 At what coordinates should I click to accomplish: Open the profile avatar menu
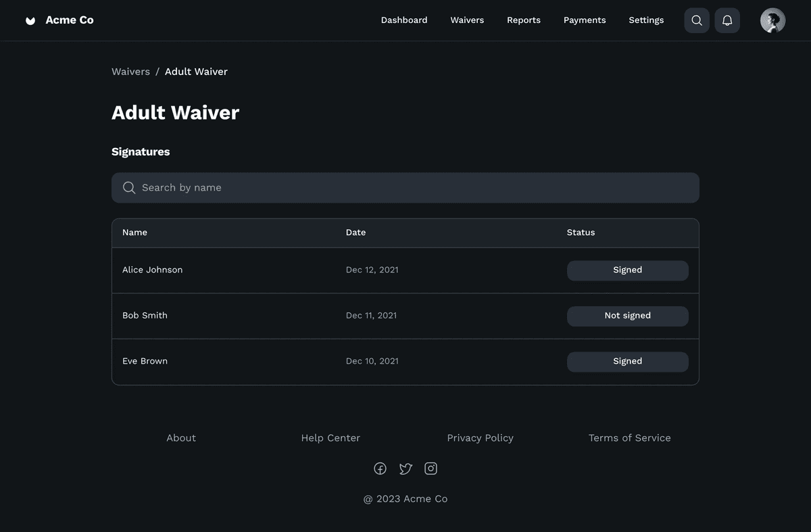tap(772, 20)
